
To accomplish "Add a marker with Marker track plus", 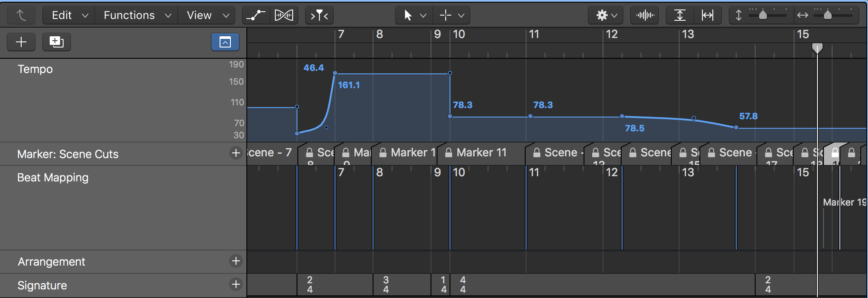I will point(236,153).
